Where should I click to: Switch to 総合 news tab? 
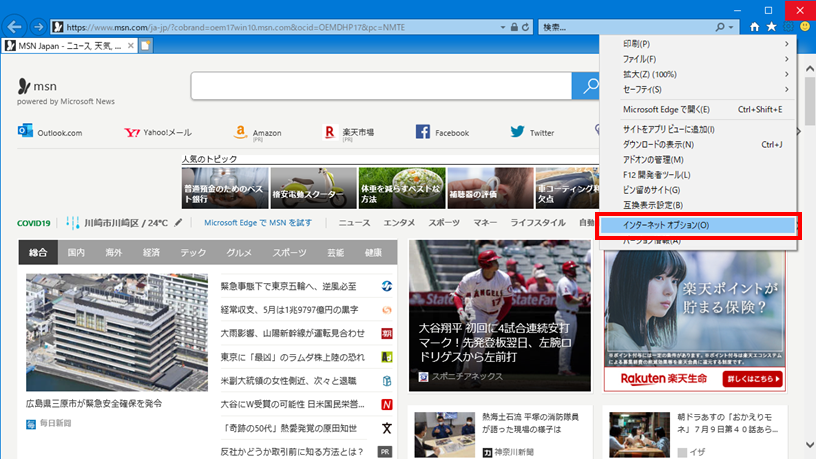tap(38, 252)
